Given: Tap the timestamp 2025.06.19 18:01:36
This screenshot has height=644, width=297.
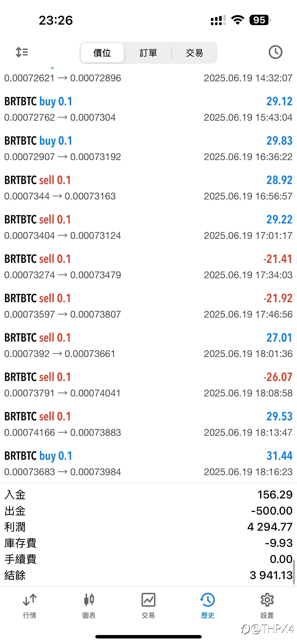Looking at the screenshot, I should click(x=248, y=354).
